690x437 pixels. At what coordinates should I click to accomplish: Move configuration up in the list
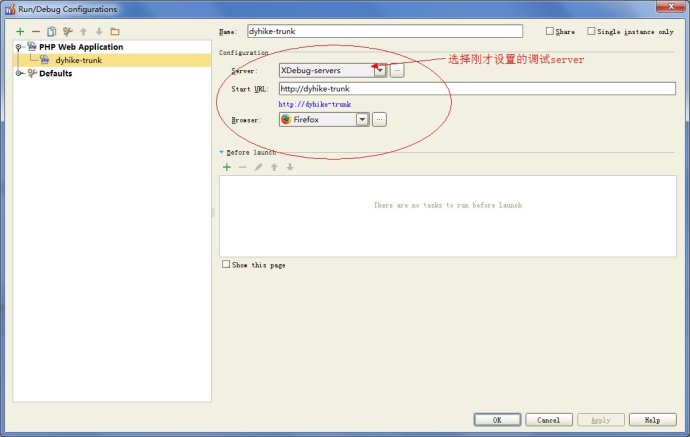click(83, 32)
